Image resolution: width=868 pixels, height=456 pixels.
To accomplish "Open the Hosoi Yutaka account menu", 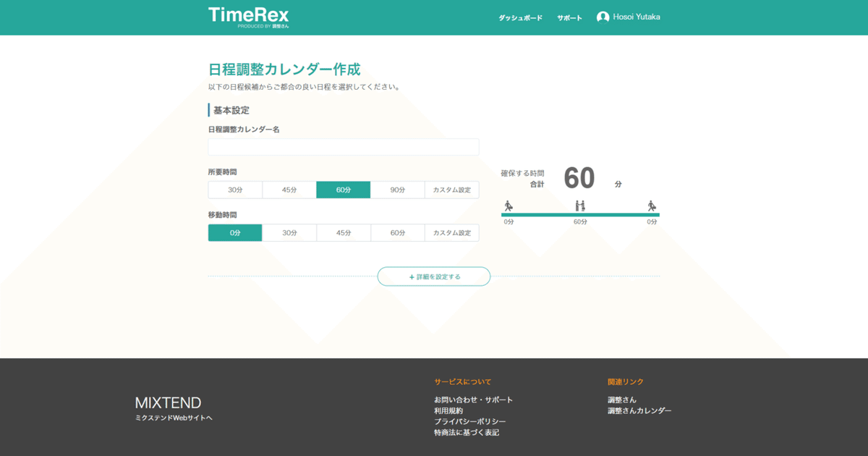I will point(629,17).
